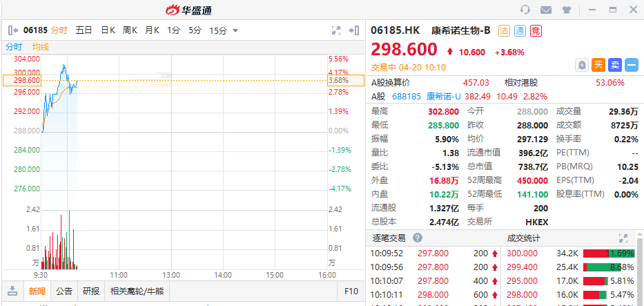This screenshot has height=306, width=644.
Task: Select the 逐笔交易 tick trades tab
Action: coord(389,238)
